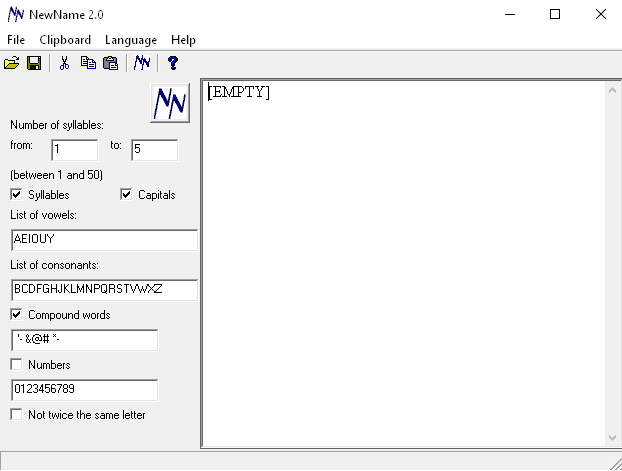Click the syllables 'from' input field
Screen dimensions: 622x471
click(74, 150)
